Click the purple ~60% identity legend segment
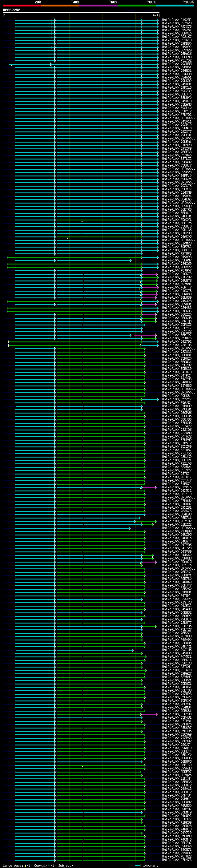The image size is (197, 868). click(99, 6)
